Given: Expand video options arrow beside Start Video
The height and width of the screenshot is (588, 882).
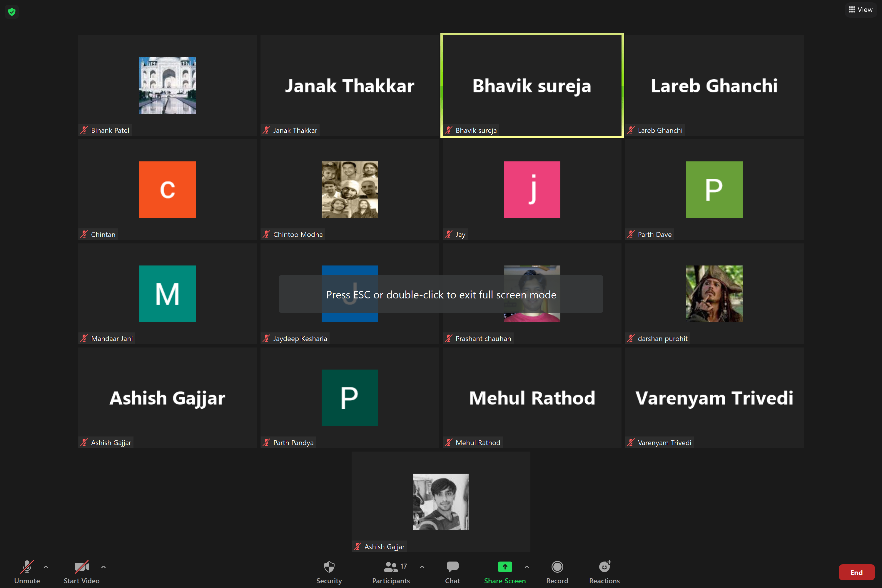Looking at the screenshot, I should click(103, 567).
